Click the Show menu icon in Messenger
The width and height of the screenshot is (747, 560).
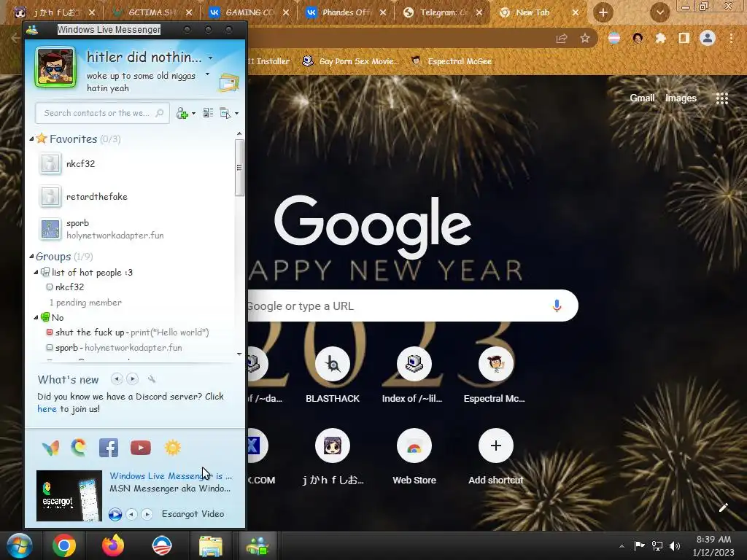click(225, 113)
